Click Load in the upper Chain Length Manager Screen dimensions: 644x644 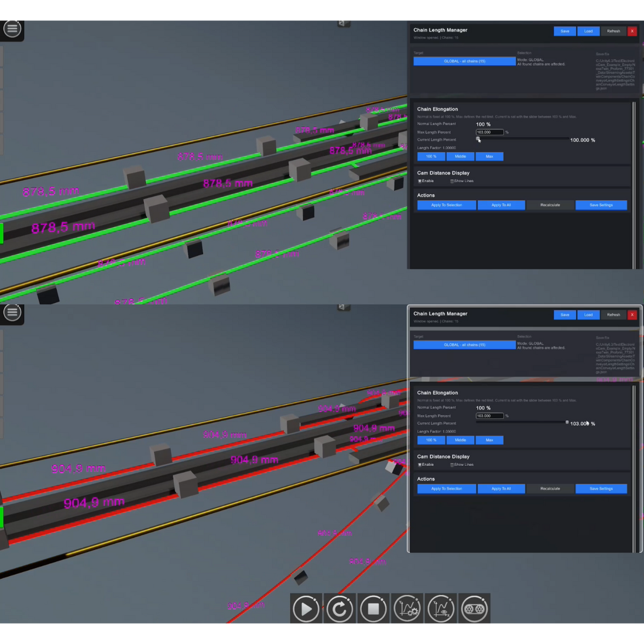coord(588,31)
